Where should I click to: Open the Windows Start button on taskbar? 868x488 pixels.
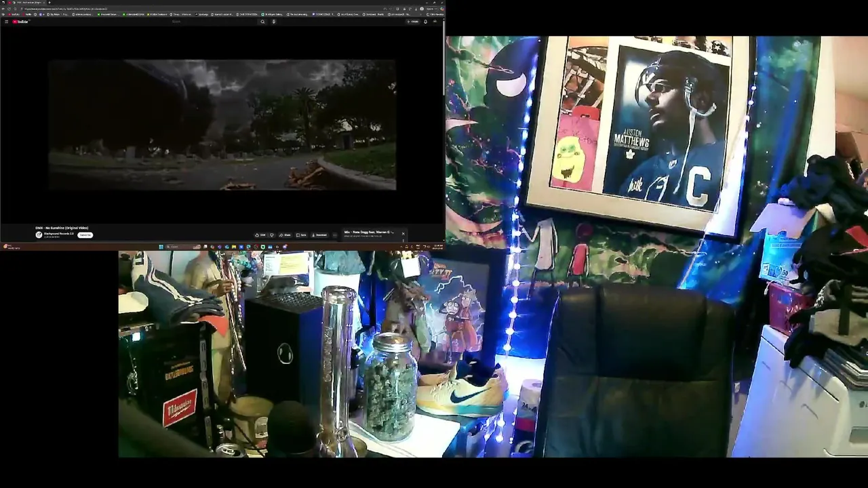click(161, 247)
